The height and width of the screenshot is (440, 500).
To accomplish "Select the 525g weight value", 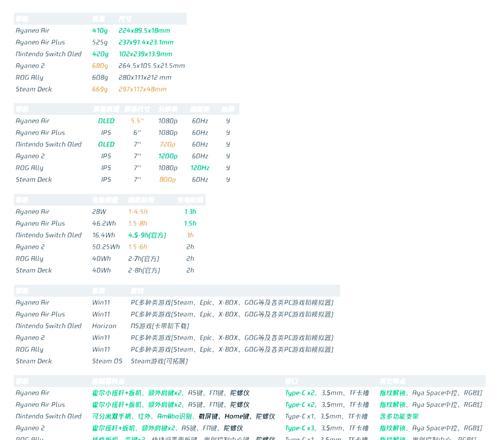I will pyautogui.click(x=100, y=42).
